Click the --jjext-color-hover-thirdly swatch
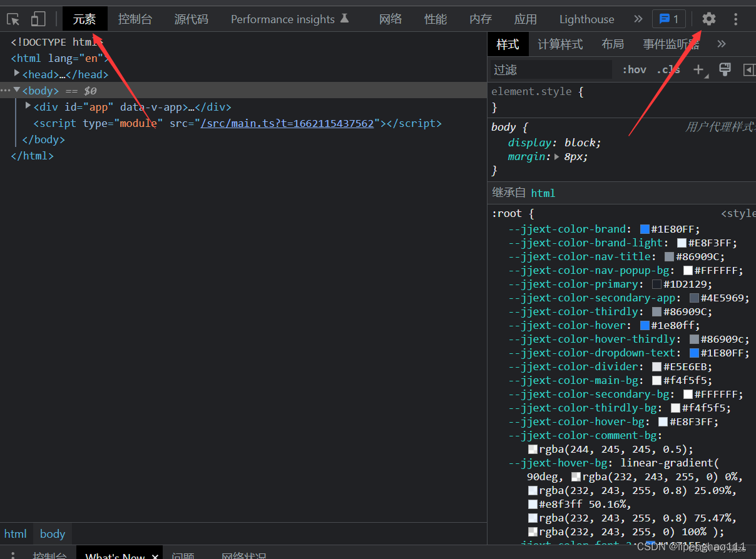 [694, 339]
